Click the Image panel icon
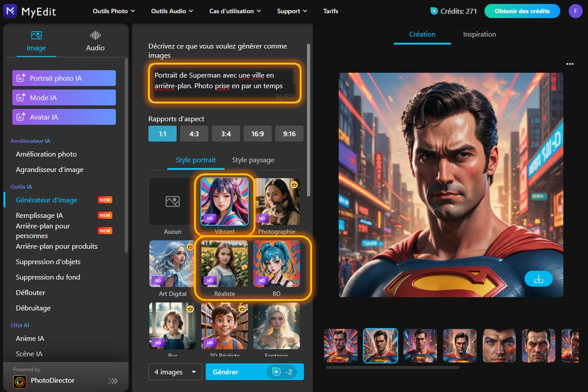The height and width of the screenshot is (392, 588). click(37, 35)
